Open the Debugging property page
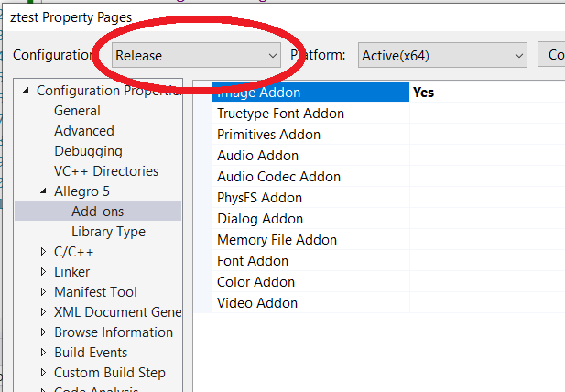The height and width of the screenshot is (392, 565). pyautogui.click(x=88, y=151)
